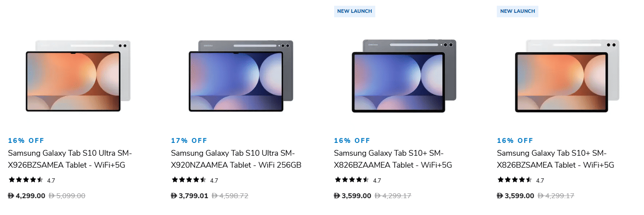The width and height of the screenshot is (644, 215).
Task: Click the NEW LAUNCH badge on SM-X826BZSAMEA
Action: pyautogui.click(x=518, y=11)
